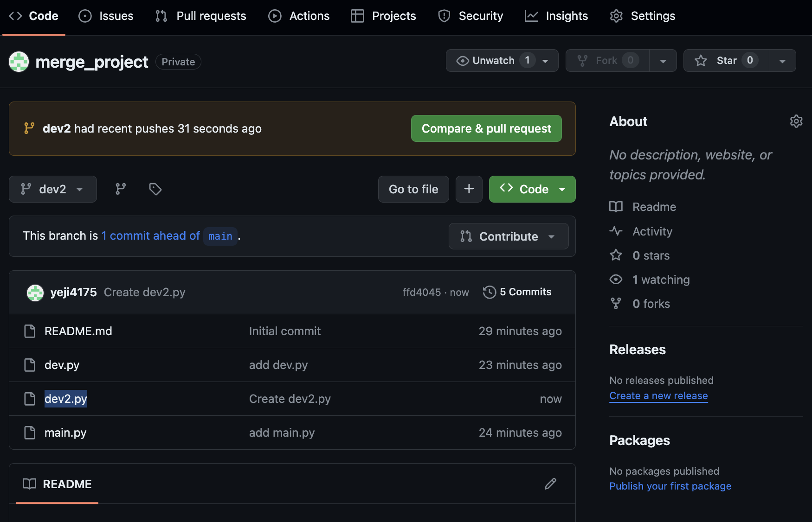Viewport: 812px width, 522px height.
Task: Open the tags icon
Action: point(155,189)
